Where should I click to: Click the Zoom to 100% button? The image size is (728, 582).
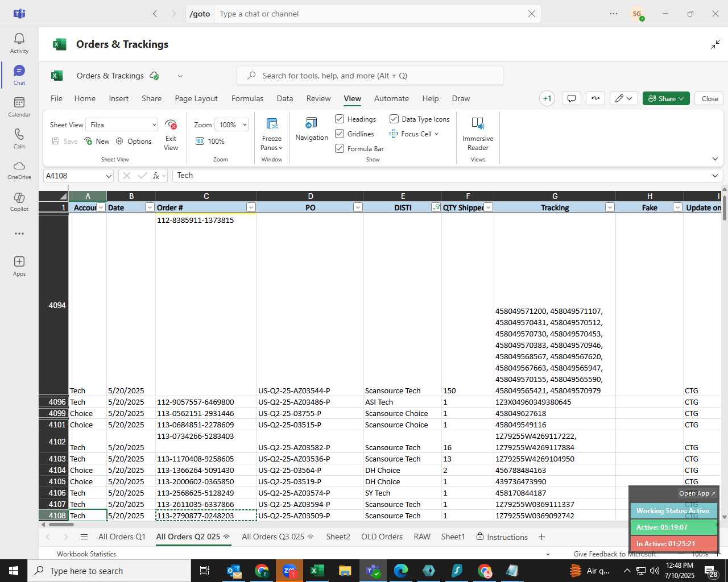coord(210,141)
